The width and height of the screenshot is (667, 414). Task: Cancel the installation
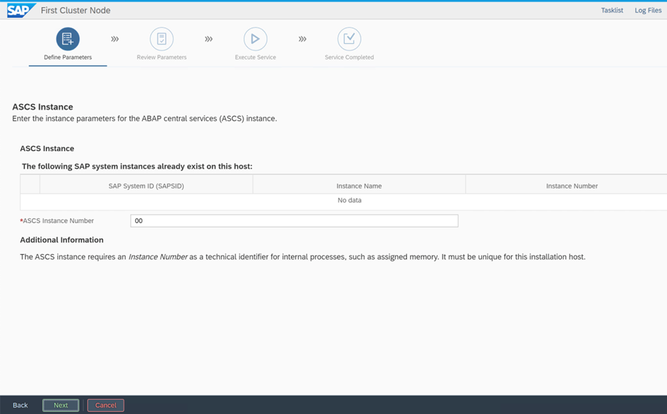pos(105,405)
